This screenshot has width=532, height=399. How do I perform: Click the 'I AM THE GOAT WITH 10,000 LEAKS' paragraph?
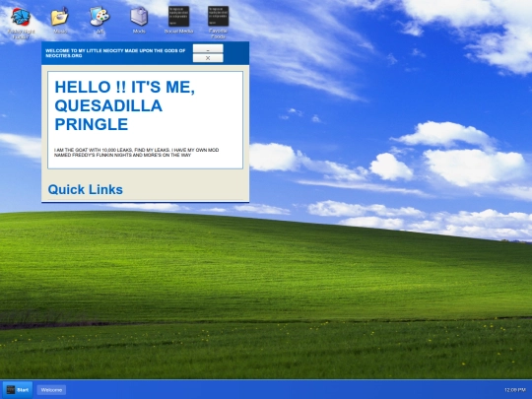pyautogui.click(x=136, y=153)
